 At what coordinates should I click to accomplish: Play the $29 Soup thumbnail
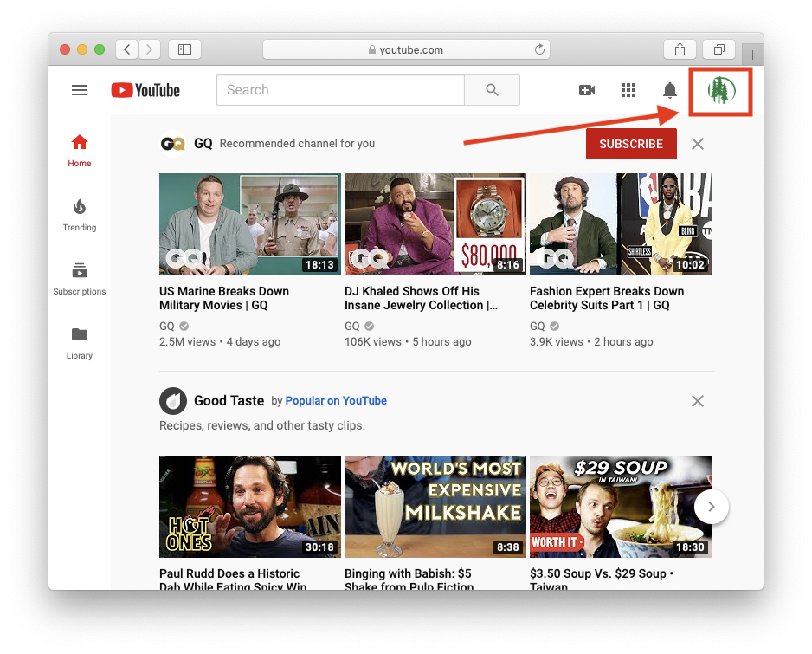click(x=621, y=507)
